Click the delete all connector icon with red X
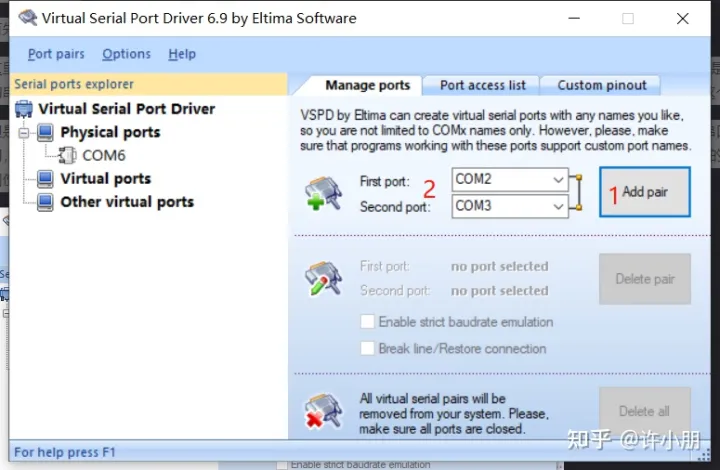The image size is (720, 470). click(324, 410)
